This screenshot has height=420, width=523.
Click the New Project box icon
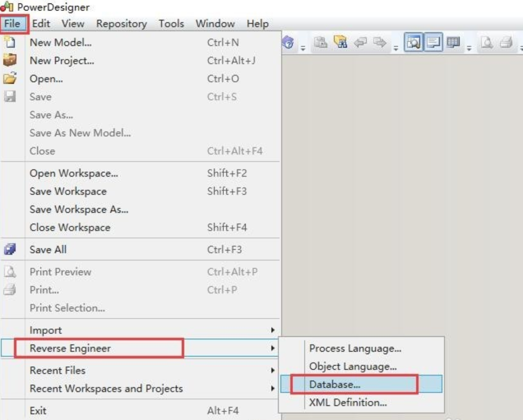[10, 60]
